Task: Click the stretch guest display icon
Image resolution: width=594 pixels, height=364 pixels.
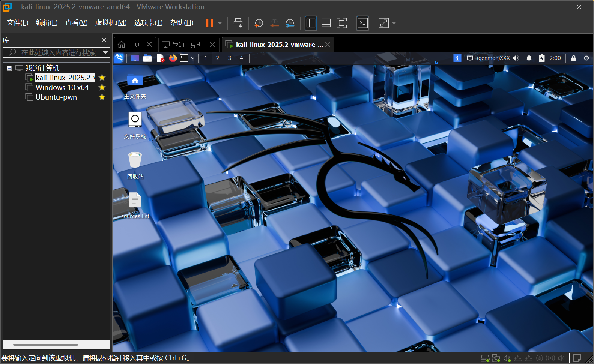Action: click(383, 23)
